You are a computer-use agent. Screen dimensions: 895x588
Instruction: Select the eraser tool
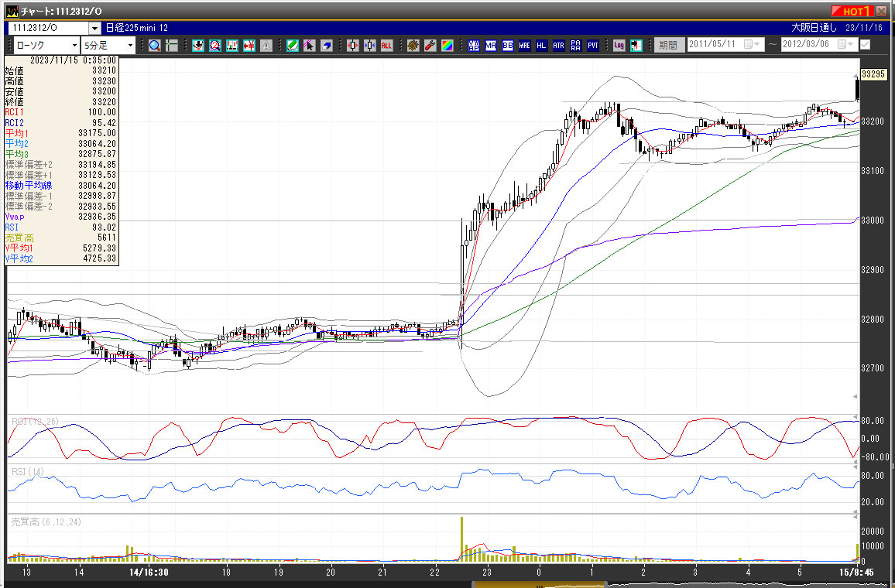327,46
